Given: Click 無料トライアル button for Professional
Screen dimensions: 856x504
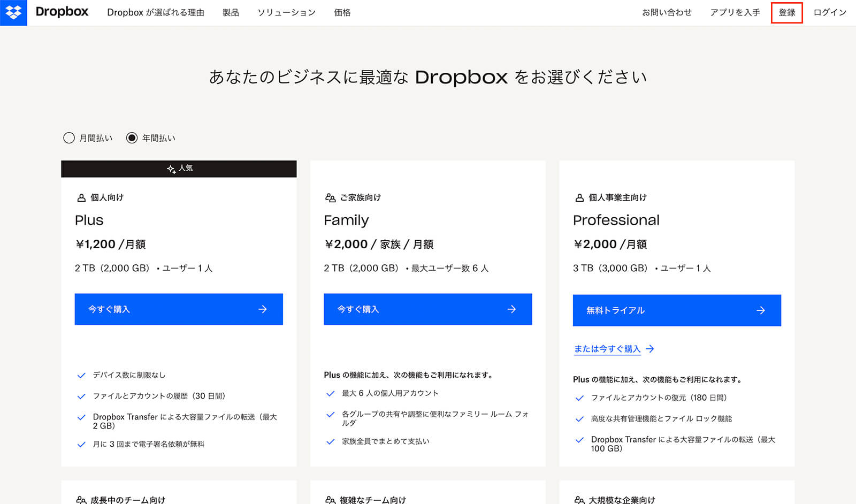Looking at the screenshot, I should [x=677, y=310].
